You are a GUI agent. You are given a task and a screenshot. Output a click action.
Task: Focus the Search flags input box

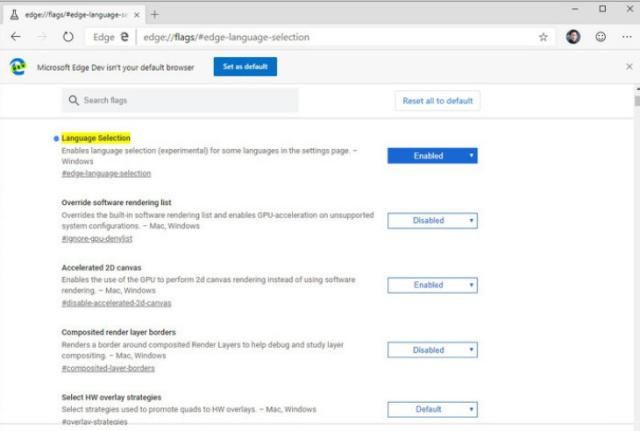(x=180, y=101)
